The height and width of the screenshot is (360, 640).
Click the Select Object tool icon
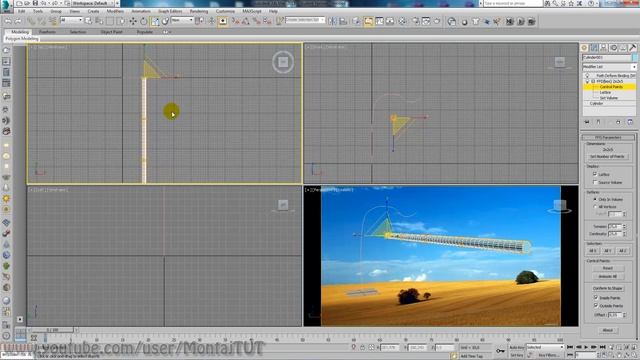[88, 21]
